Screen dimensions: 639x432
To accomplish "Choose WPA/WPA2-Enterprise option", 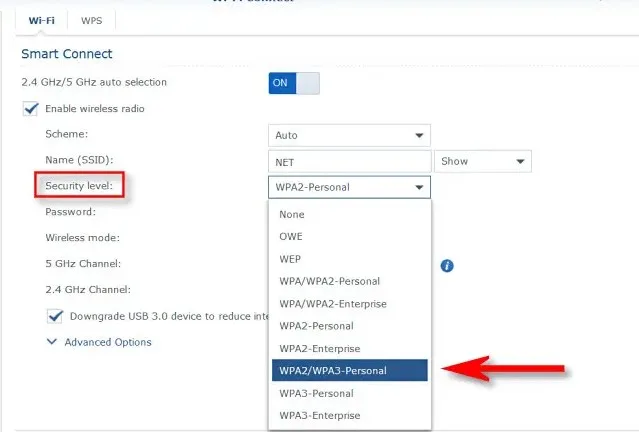I will pyautogui.click(x=332, y=304).
